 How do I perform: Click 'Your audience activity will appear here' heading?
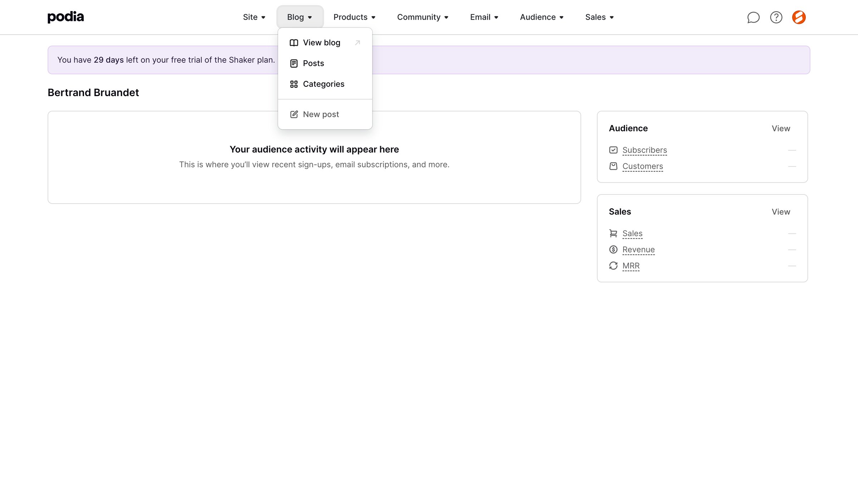314,149
